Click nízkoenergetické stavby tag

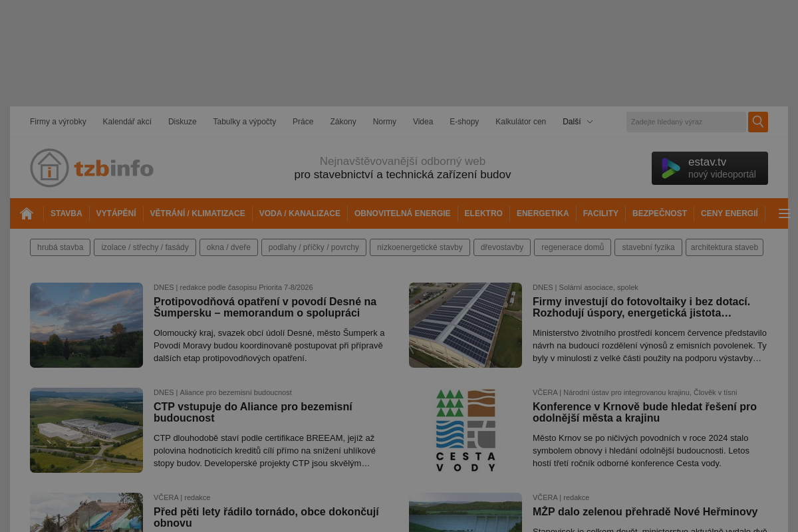(420, 247)
